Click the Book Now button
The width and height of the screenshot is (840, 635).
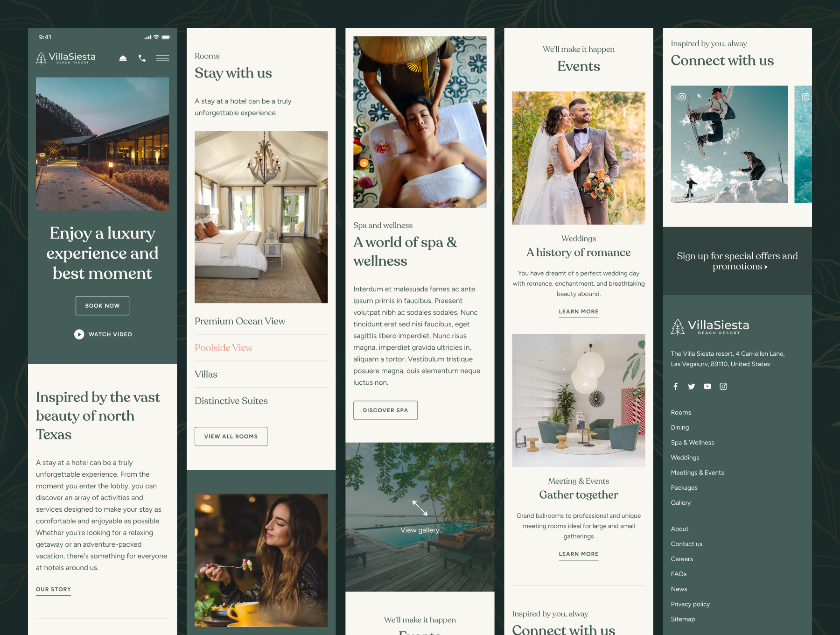pyautogui.click(x=102, y=305)
